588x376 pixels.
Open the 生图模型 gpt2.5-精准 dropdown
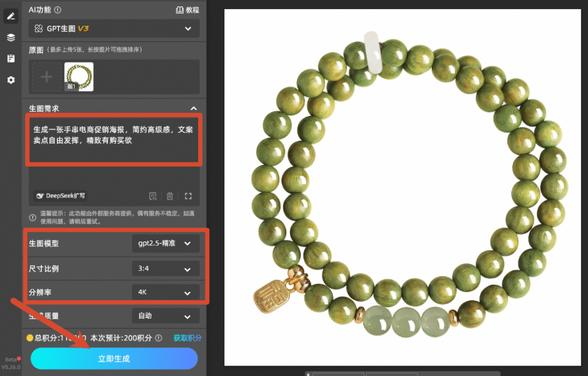(x=165, y=243)
